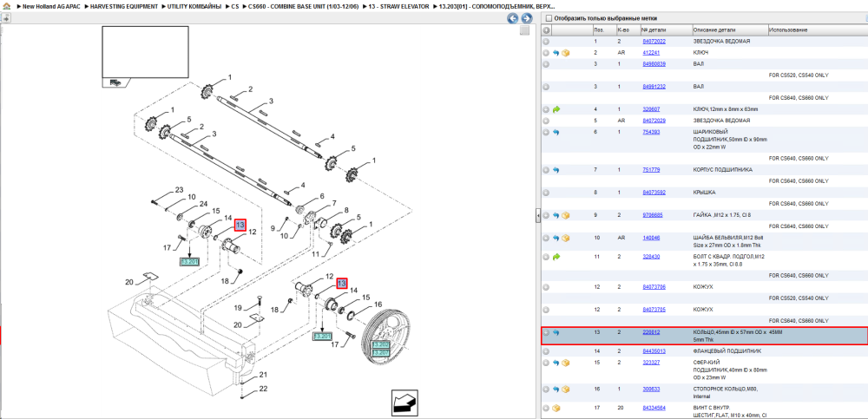This screenshot has height=419, width=868.
Task: Click the large direction arrow icon below diagram
Action: pos(404,403)
